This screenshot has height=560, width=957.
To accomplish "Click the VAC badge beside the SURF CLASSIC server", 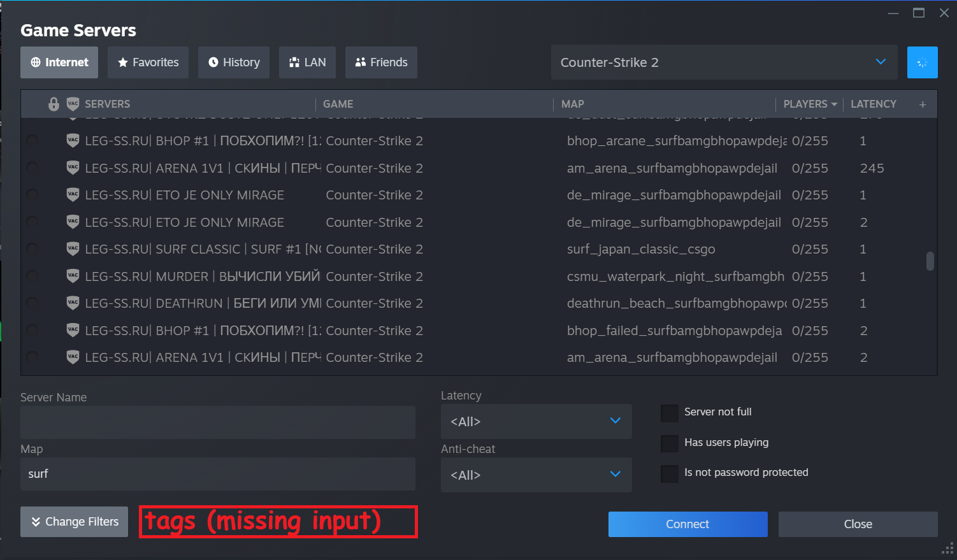I will click(73, 248).
